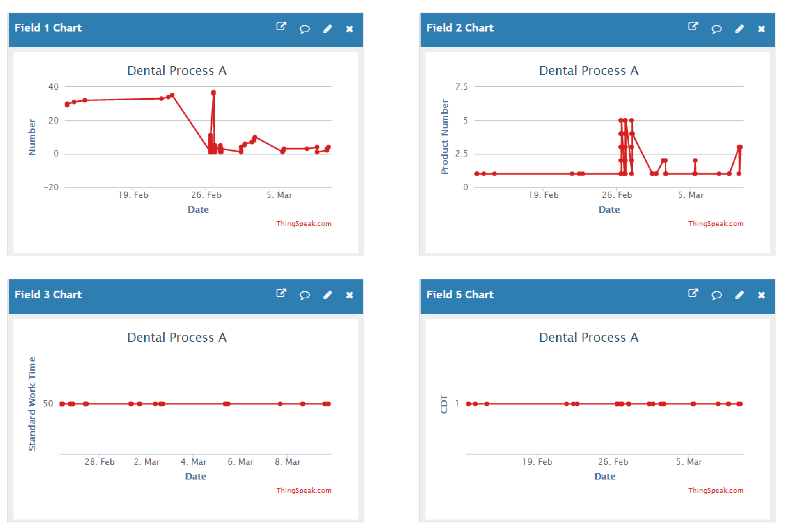
Task: Click pencil icon on Field 3 Chart
Action: coord(328,295)
